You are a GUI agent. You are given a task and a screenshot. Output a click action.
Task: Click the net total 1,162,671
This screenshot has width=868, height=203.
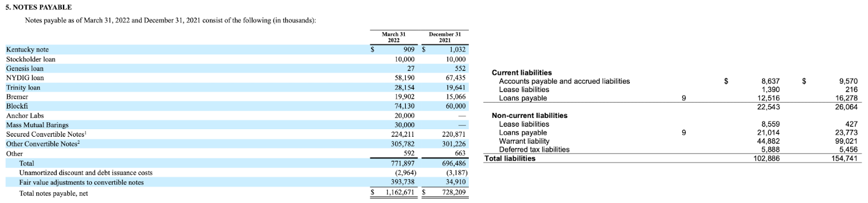pos(400,193)
